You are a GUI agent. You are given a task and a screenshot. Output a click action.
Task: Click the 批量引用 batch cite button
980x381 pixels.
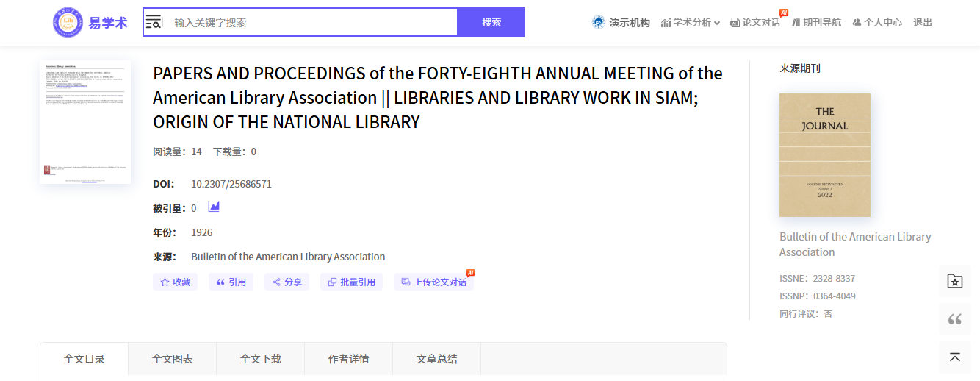click(x=351, y=282)
